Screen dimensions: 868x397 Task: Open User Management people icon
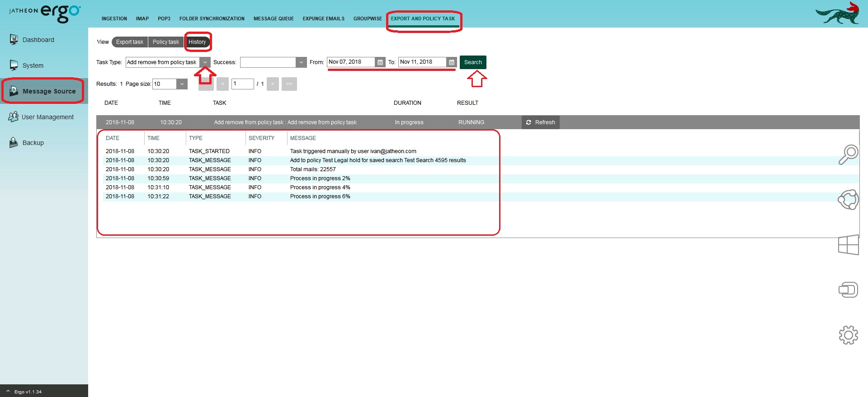point(14,117)
